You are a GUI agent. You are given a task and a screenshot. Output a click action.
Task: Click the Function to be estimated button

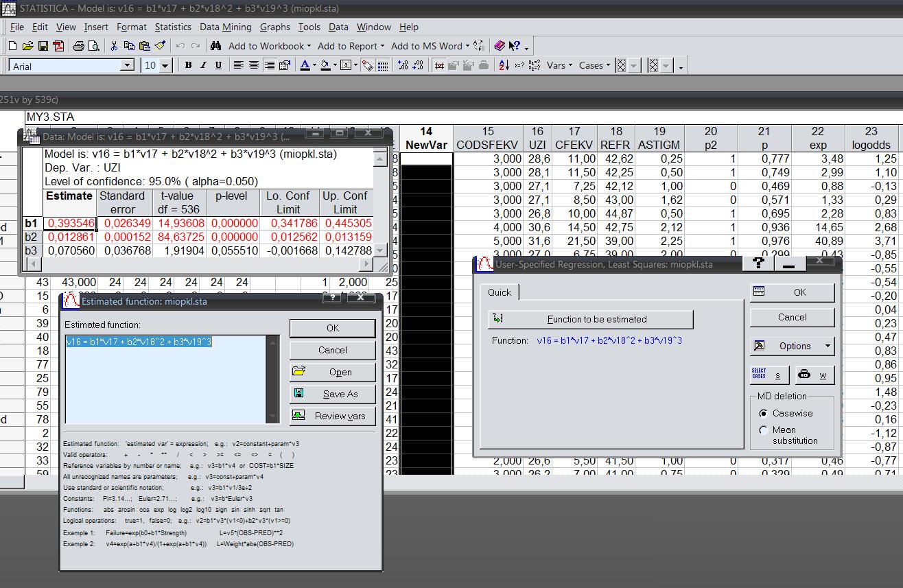[x=590, y=319]
